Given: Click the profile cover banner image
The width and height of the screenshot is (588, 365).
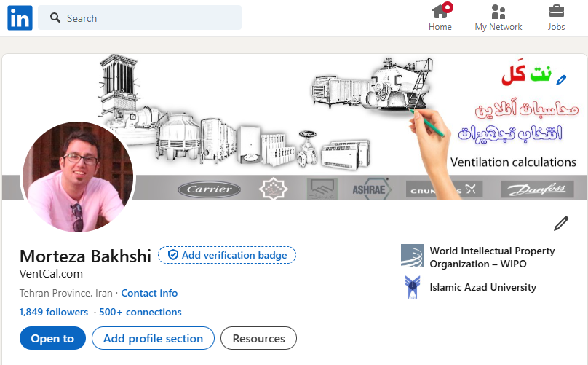Looking at the screenshot, I should (295, 127).
